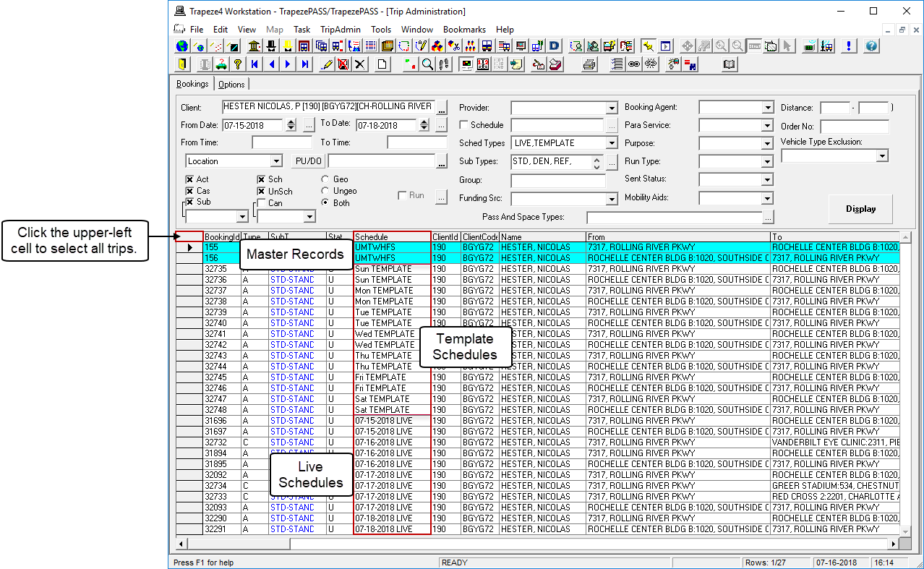
Task: Click the printer icon in the toolbar
Action: pos(589,64)
